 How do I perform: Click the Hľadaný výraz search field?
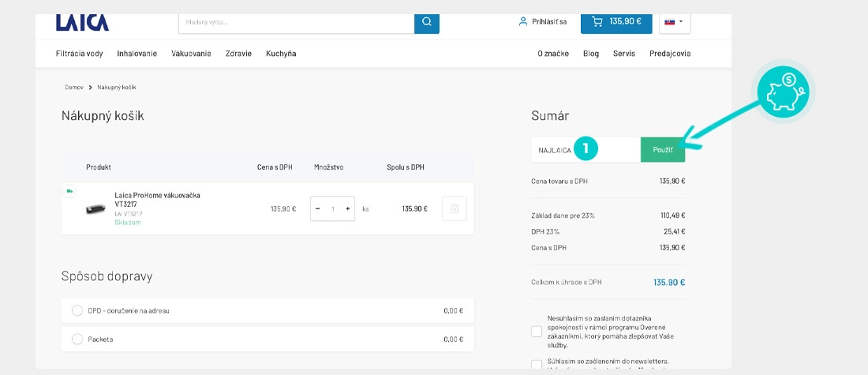tap(296, 22)
